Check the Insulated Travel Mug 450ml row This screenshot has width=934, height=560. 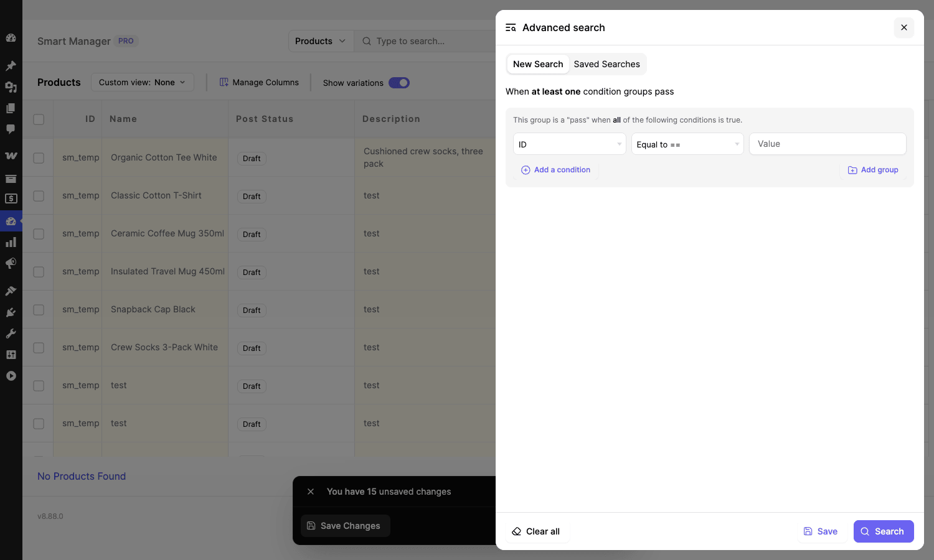[39, 272]
